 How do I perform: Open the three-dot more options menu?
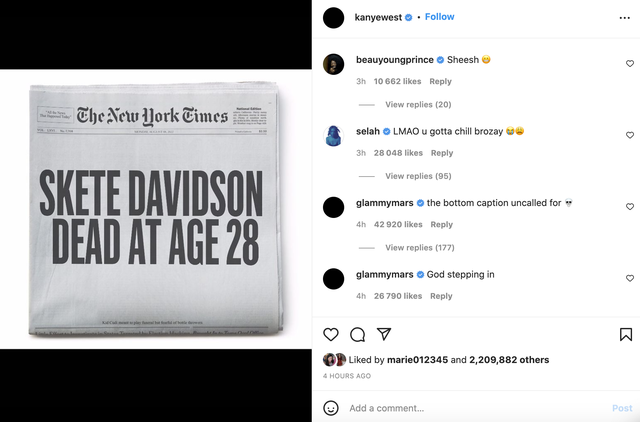coord(624,18)
